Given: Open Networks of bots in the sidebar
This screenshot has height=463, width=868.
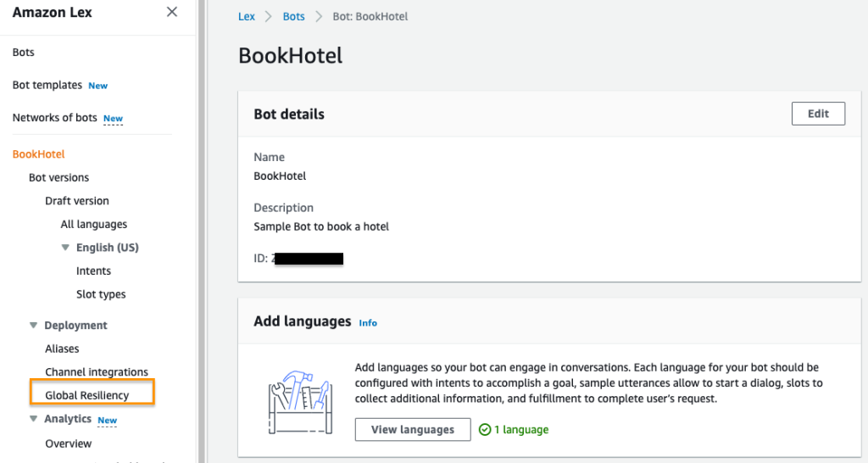Looking at the screenshot, I should click(x=55, y=118).
